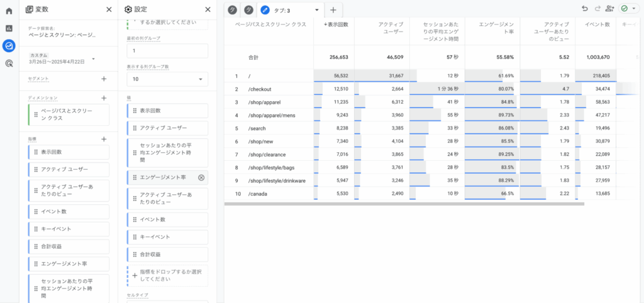Click drag handle of エンゲージメント率 value
The width and height of the screenshot is (644, 303).
click(135, 177)
